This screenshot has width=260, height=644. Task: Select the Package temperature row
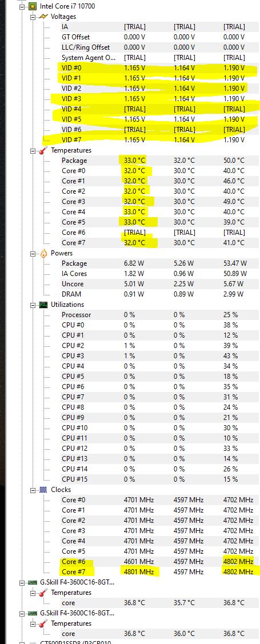[x=160, y=161]
